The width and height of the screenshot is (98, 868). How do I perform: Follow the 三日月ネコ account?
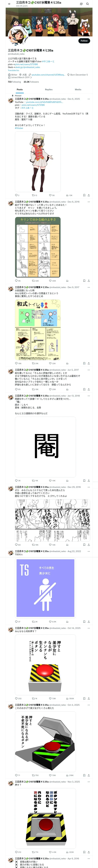click(84, 41)
